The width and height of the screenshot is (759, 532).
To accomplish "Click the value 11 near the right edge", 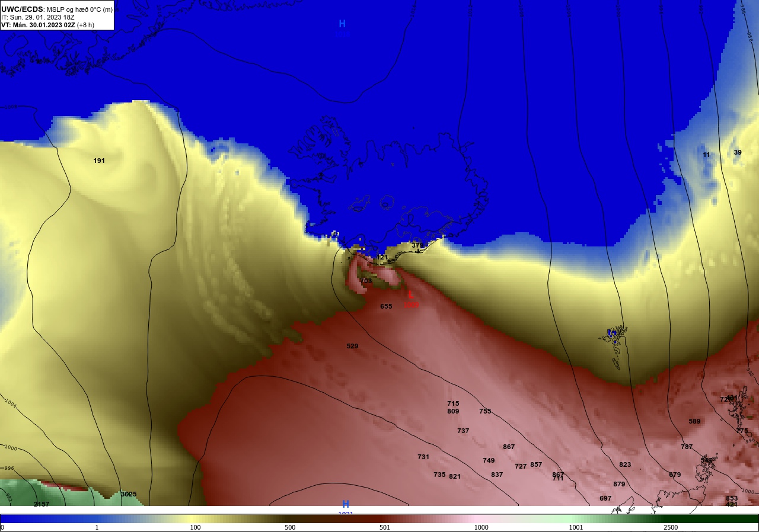I will tap(706, 155).
